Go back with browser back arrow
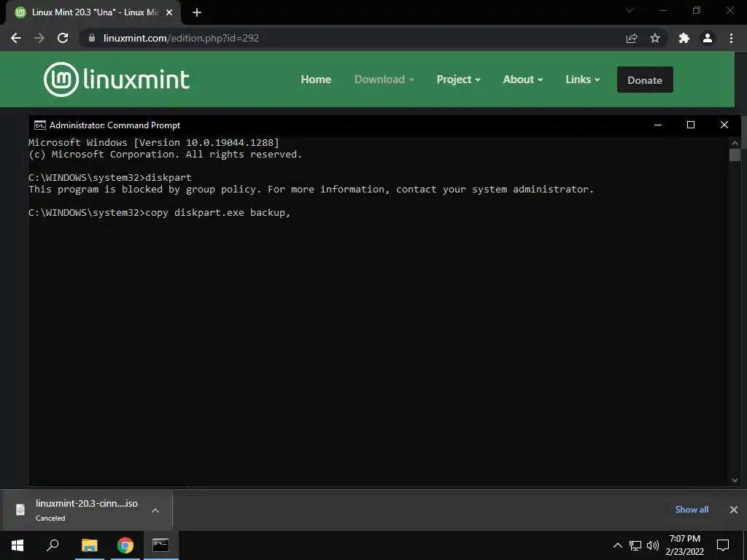Viewport: 747px width, 560px height. (16, 38)
